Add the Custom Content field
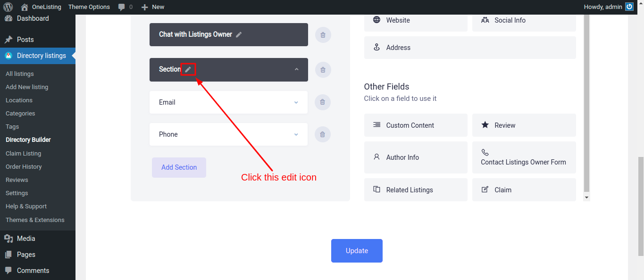 pos(416,125)
